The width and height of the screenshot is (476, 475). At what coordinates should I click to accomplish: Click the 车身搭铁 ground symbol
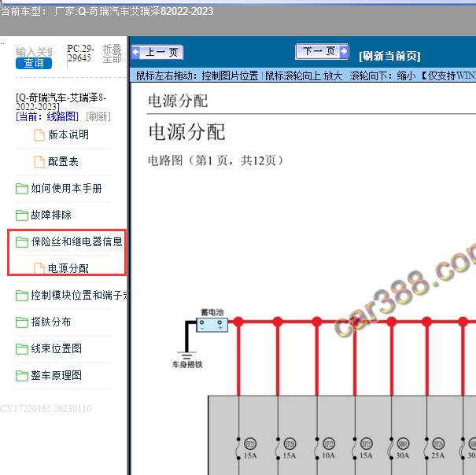coord(187,356)
